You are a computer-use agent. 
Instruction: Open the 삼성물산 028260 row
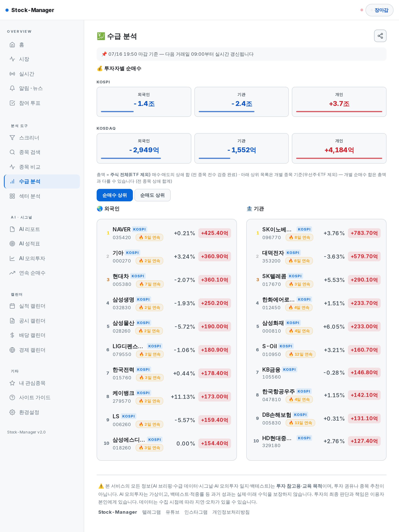[167, 327]
